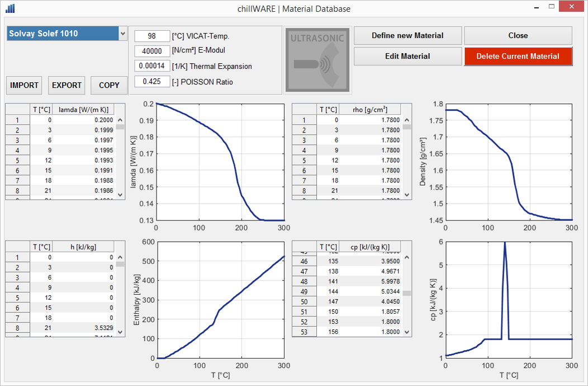588x386 pixels.
Task: Click the cp table scrollbar down arrow
Action: click(406, 332)
